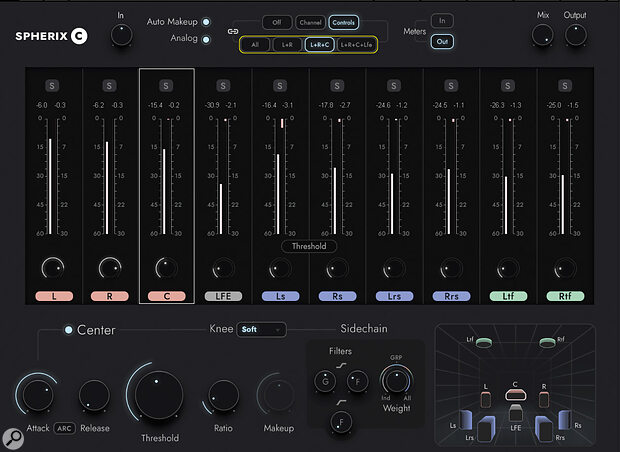The image size is (620, 452).
Task: Set link mode to Off
Action: tap(277, 23)
